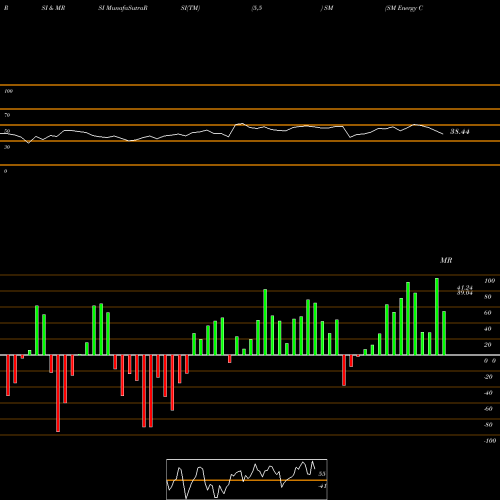The height and width of the screenshot is (500, 500).
Task: Click the RSI panel's 70 level label
Action: [x=7, y=115]
